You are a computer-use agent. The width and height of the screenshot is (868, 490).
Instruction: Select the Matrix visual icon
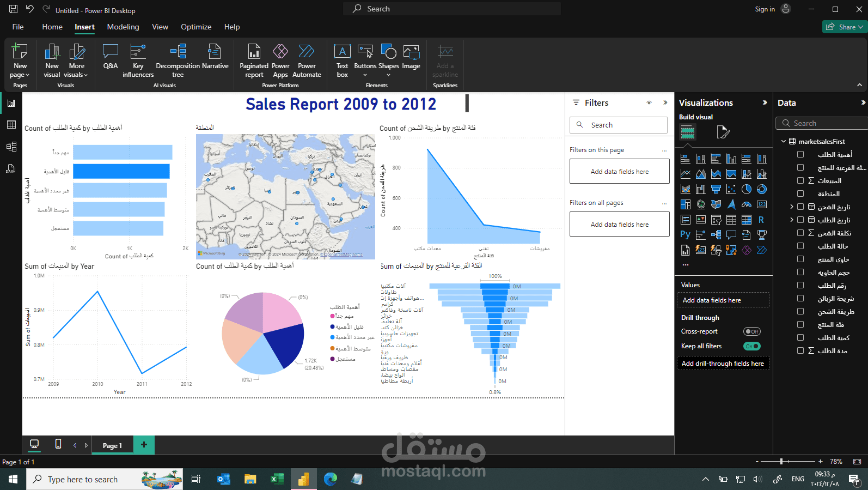(x=747, y=220)
